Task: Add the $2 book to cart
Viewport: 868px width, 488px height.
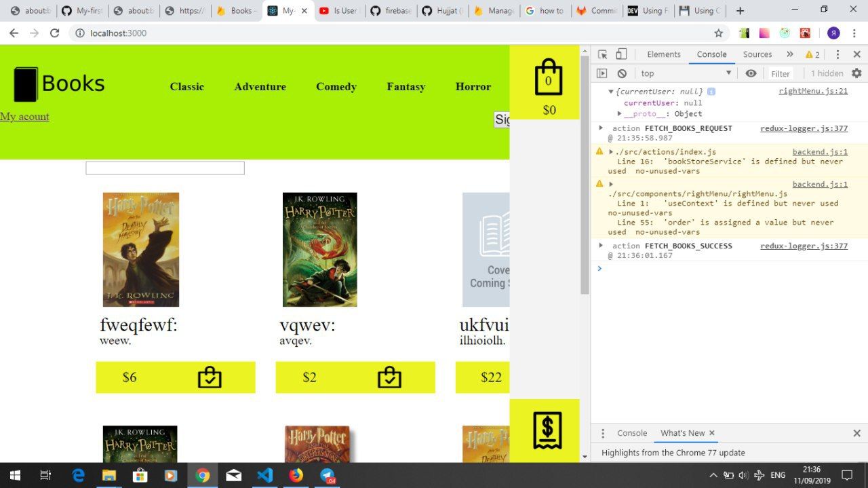Action: pyautogui.click(x=389, y=377)
